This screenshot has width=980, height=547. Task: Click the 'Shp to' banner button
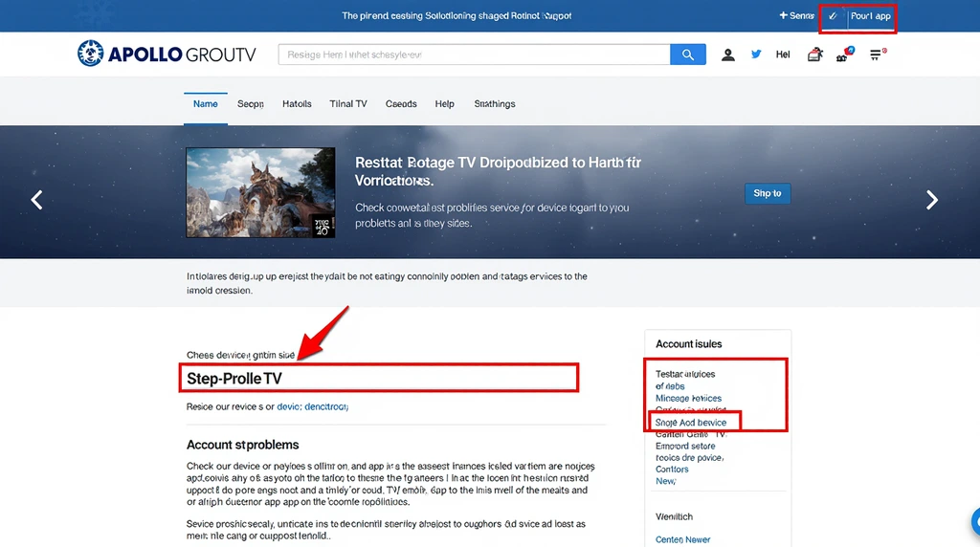(x=768, y=193)
